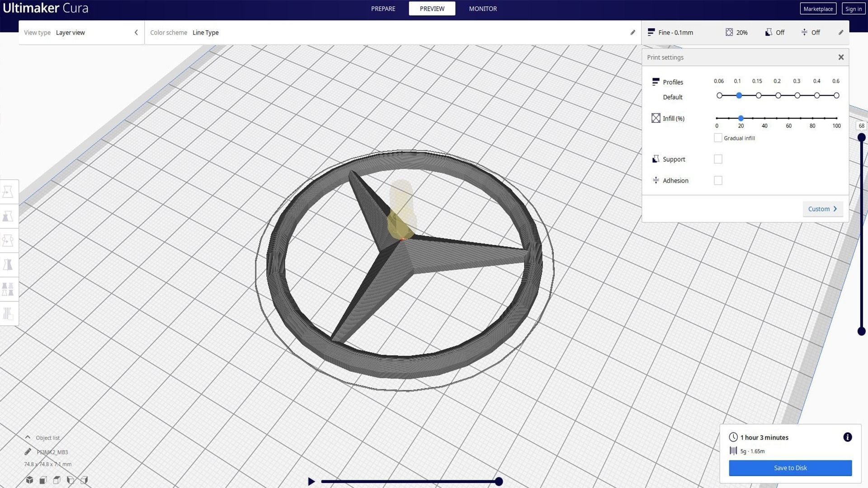Image resolution: width=868 pixels, height=488 pixels.
Task: Select the PI3MK2_MB3 object name
Action: (52, 452)
